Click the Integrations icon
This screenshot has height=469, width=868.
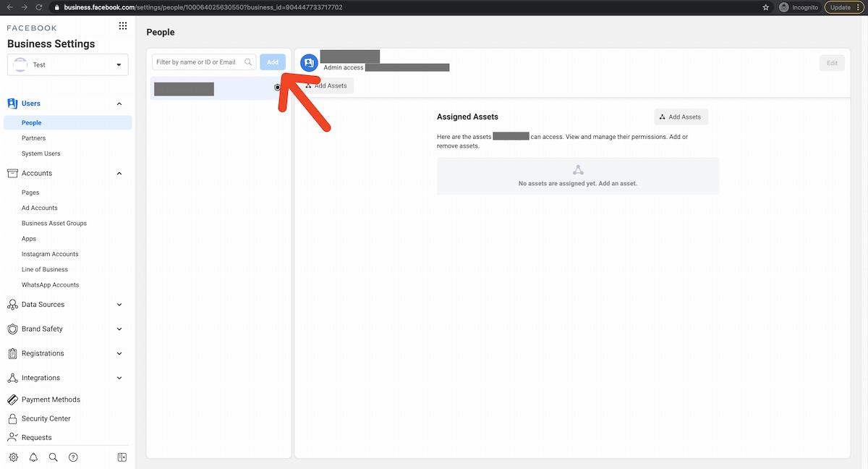pos(12,378)
